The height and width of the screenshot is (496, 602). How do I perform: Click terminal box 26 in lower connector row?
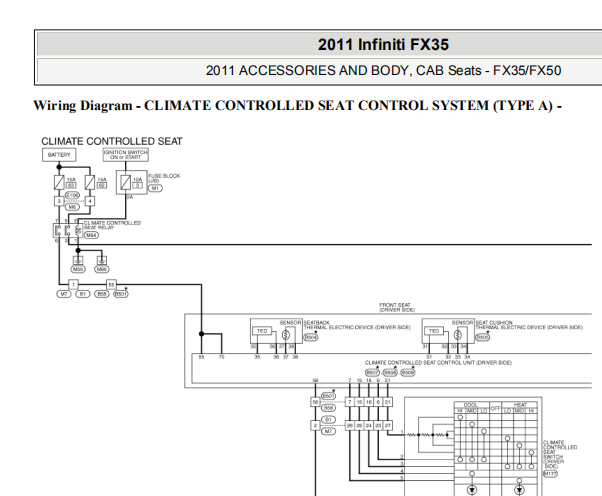(350, 425)
